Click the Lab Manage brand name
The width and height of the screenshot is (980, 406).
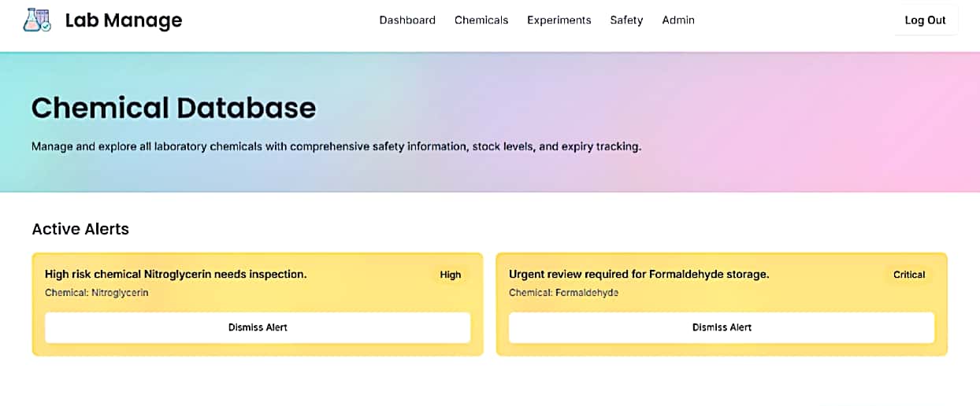(123, 20)
